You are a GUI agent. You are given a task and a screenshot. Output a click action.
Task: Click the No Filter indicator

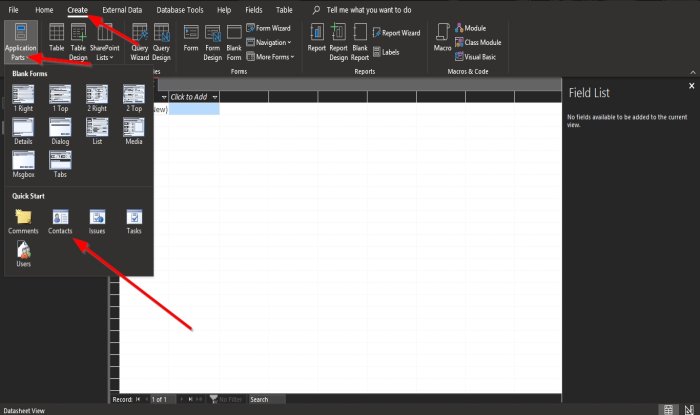pos(226,399)
